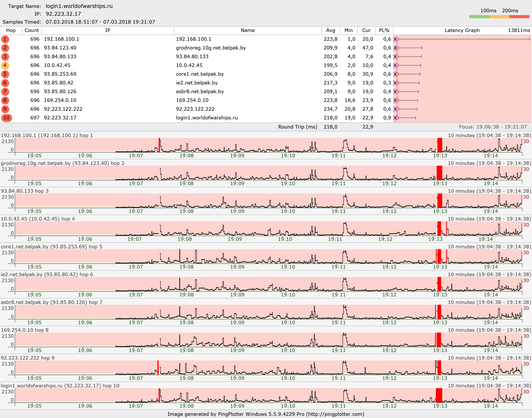532x418 pixels.
Task: Click the Min column header
Action: (x=349, y=30)
